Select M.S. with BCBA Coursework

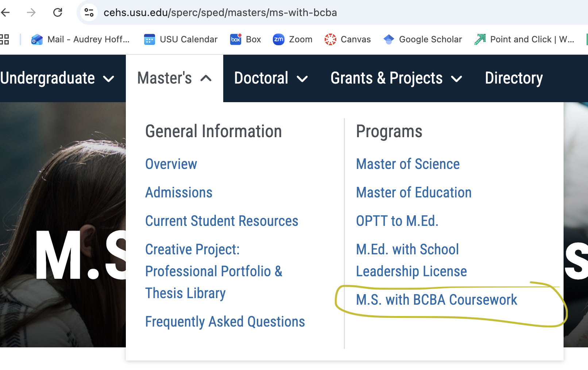[x=436, y=300]
